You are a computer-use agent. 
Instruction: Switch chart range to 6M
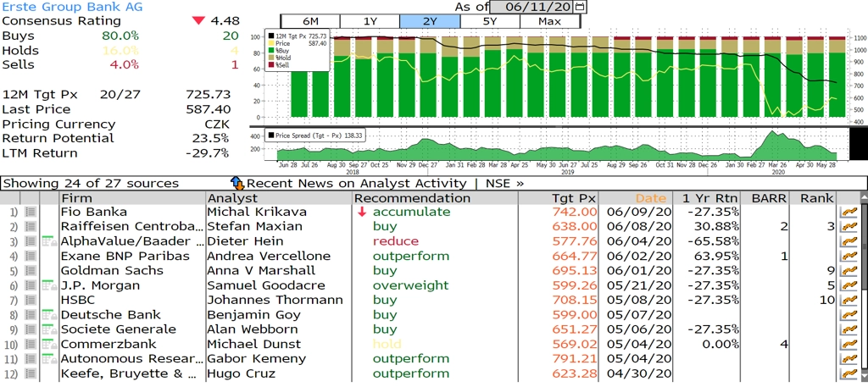(x=310, y=21)
